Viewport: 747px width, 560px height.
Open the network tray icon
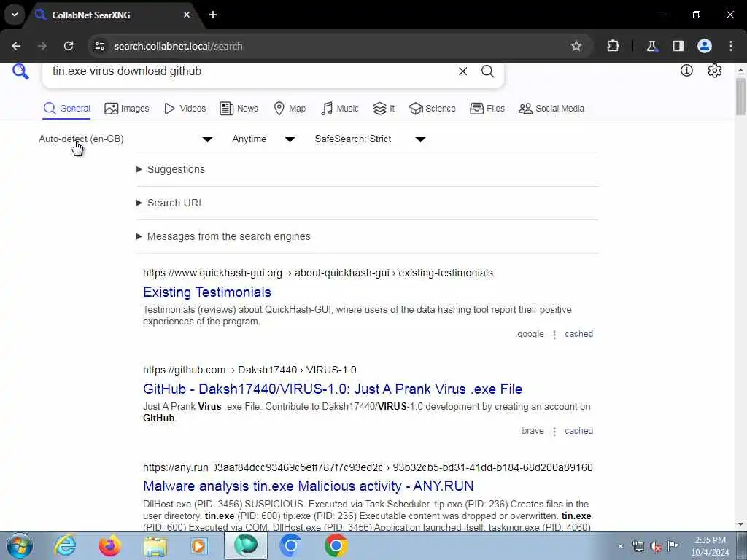click(x=638, y=547)
